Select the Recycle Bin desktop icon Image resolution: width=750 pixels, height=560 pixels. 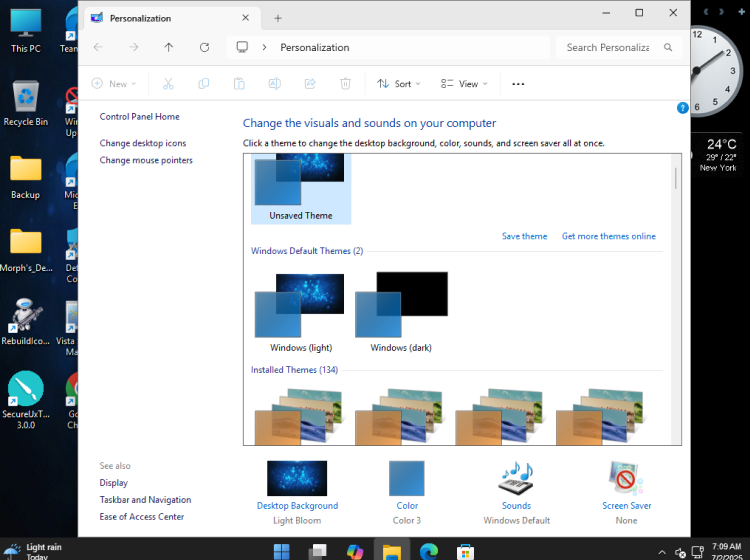[26, 104]
